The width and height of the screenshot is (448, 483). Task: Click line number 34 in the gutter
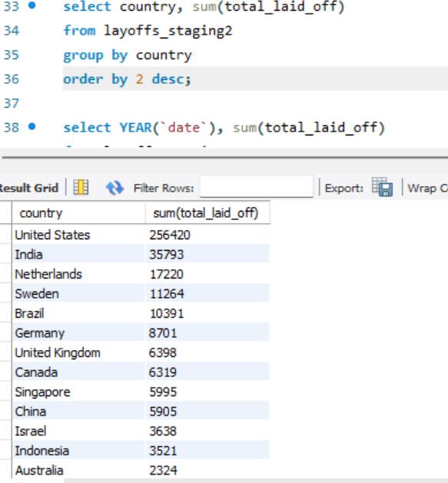[12, 31]
